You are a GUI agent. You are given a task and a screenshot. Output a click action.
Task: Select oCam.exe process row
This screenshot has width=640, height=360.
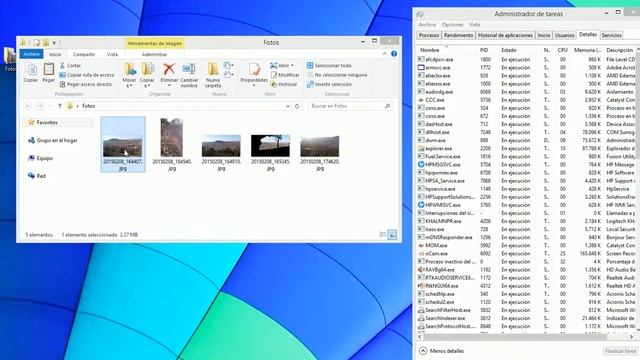(527, 253)
